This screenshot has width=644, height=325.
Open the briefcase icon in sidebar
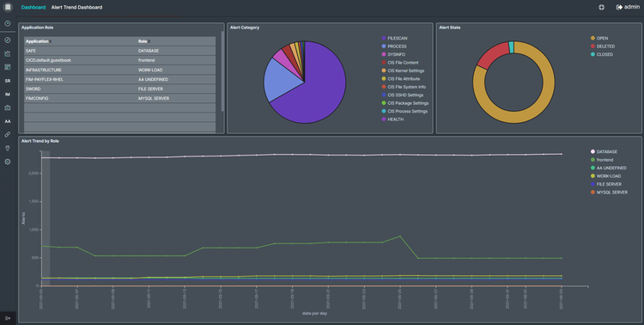(8, 107)
